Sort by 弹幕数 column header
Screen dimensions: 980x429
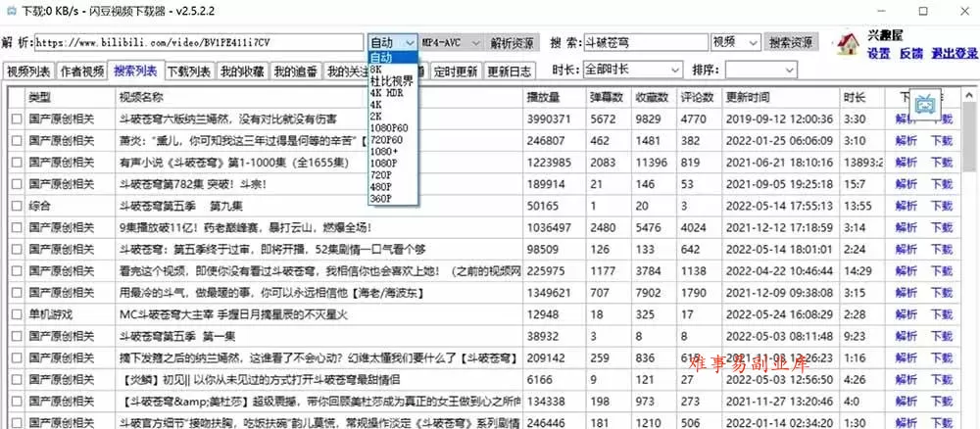click(x=609, y=97)
